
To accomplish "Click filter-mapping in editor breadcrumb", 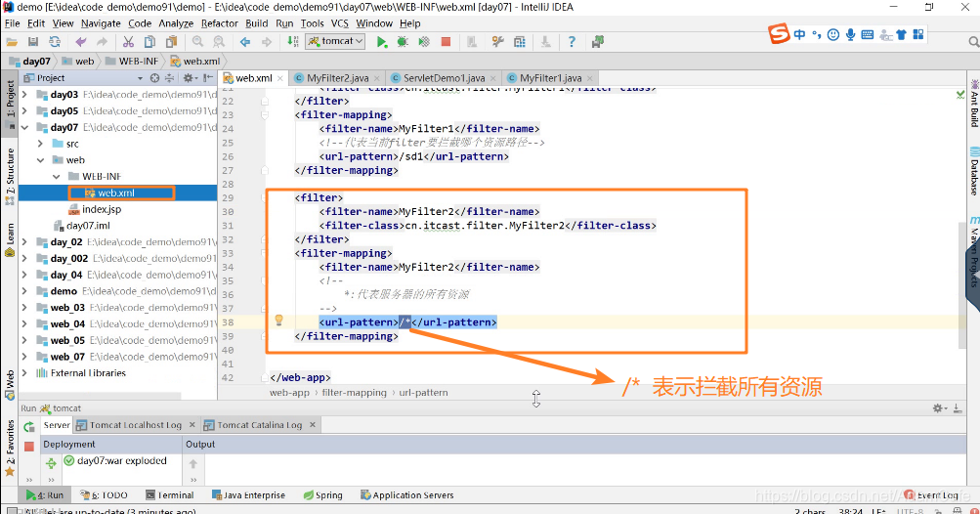I will tap(355, 393).
